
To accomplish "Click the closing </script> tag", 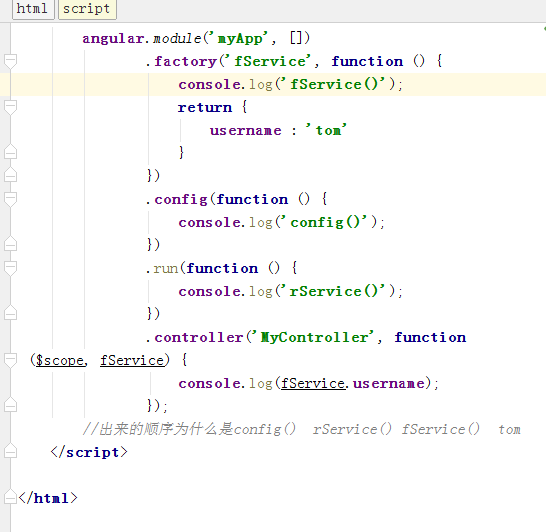I will click(89, 452).
